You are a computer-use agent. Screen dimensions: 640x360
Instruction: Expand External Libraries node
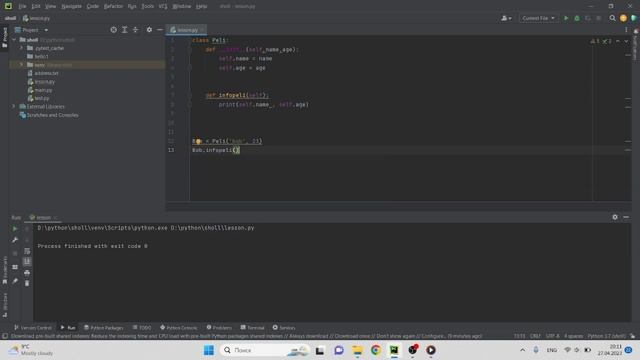14,107
